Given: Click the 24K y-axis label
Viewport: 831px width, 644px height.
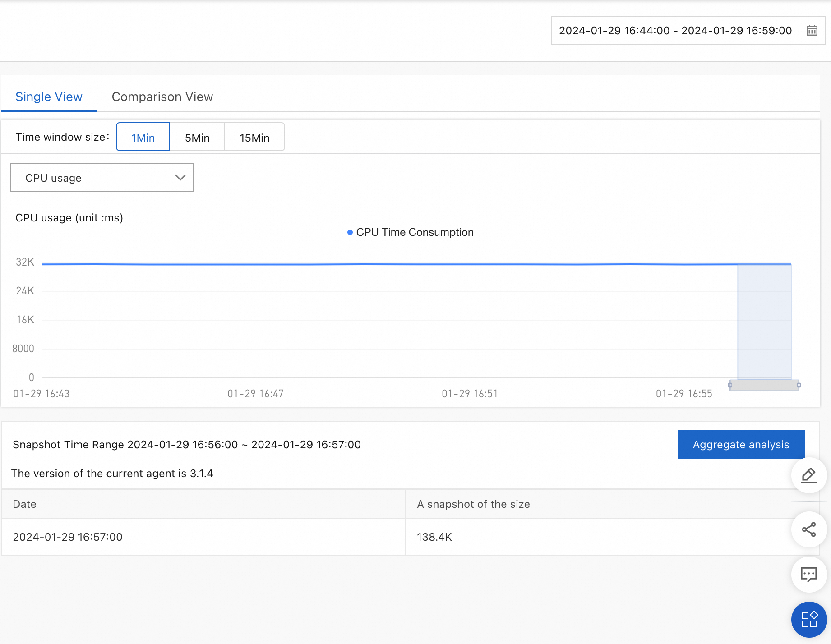Looking at the screenshot, I should pos(25,291).
